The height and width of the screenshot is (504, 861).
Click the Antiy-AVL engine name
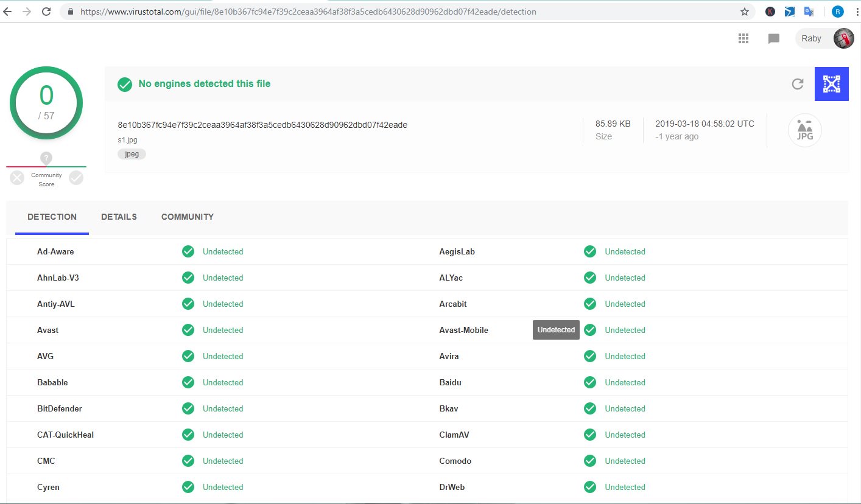point(56,304)
